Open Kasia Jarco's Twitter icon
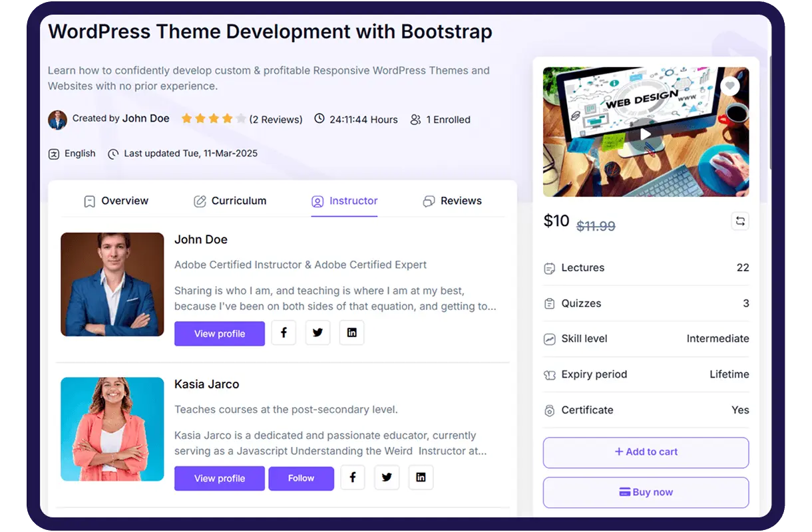Viewport: 812px width, 532px height. (387, 477)
